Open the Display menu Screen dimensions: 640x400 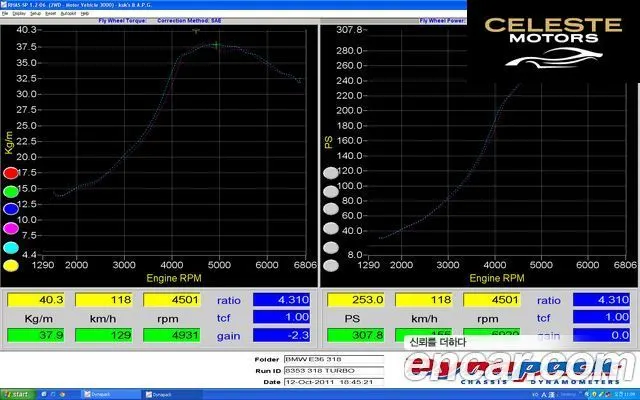(19, 13)
